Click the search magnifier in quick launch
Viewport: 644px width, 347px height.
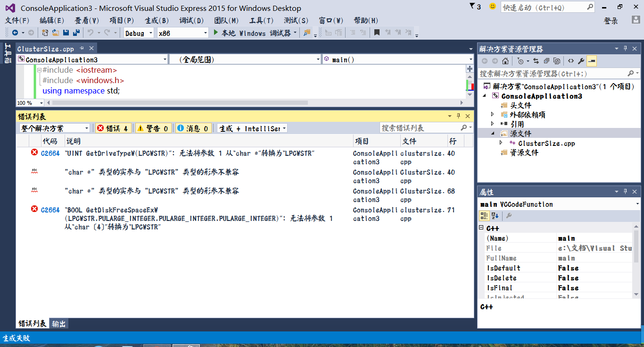click(589, 7)
